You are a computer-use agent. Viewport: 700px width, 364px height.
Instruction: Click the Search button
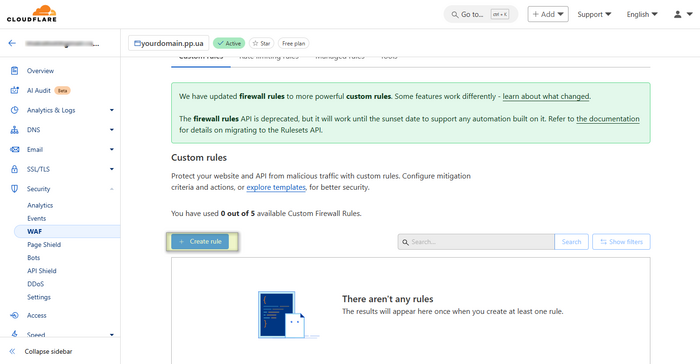click(571, 242)
